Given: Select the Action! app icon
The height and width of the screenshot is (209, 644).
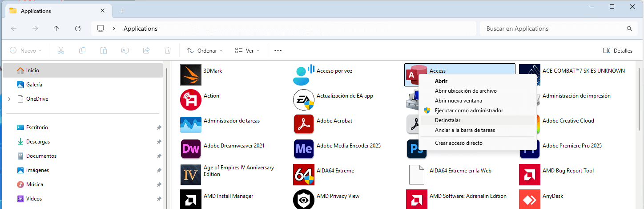Looking at the screenshot, I should [x=191, y=100].
